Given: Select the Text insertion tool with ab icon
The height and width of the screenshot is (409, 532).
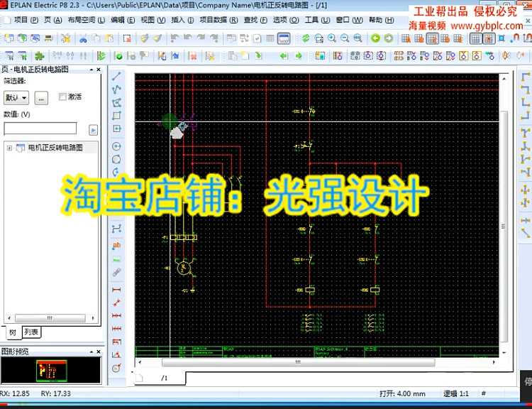Looking at the screenshot, I should click(116, 245).
